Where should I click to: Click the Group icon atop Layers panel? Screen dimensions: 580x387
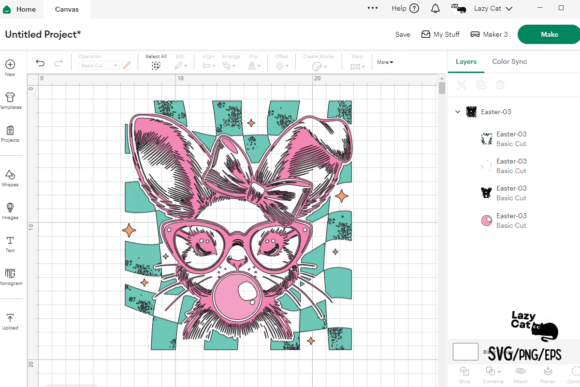click(x=461, y=85)
